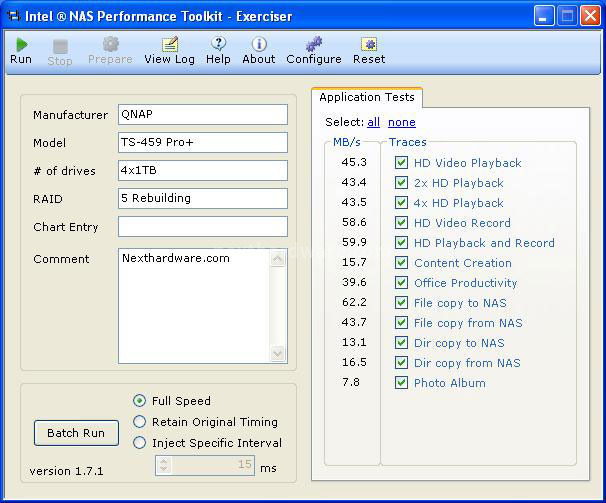
Task: Click Comment scrollbar up arrow
Action: (278, 258)
